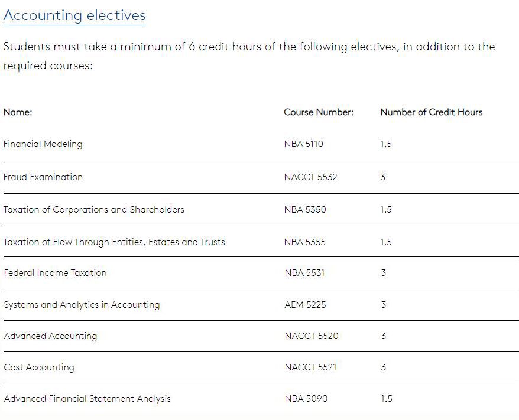Click the Fraud Examination course row

pos(43,177)
